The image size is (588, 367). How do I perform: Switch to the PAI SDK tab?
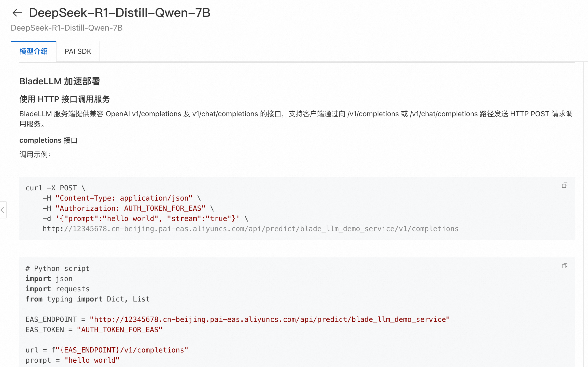[78, 51]
